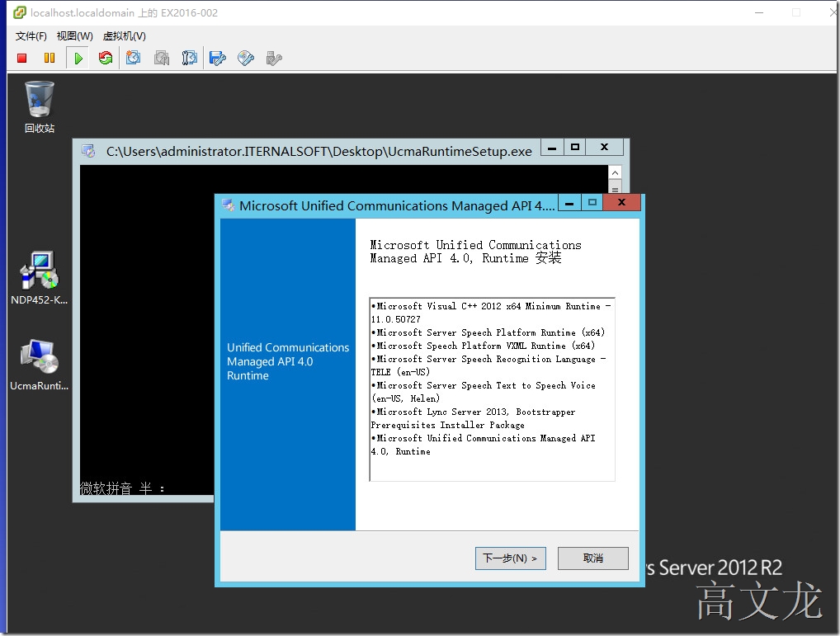Click the console window scroll-up arrow
Screen dimensions: 840x636
point(615,172)
